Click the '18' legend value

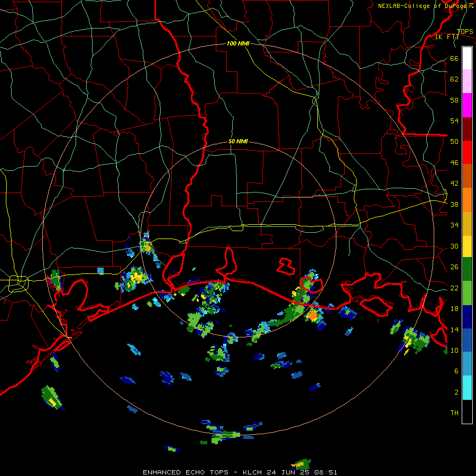click(454, 309)
